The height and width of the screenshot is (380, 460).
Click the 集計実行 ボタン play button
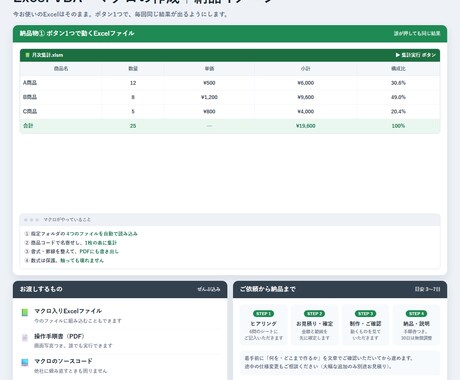pos(416,55)
